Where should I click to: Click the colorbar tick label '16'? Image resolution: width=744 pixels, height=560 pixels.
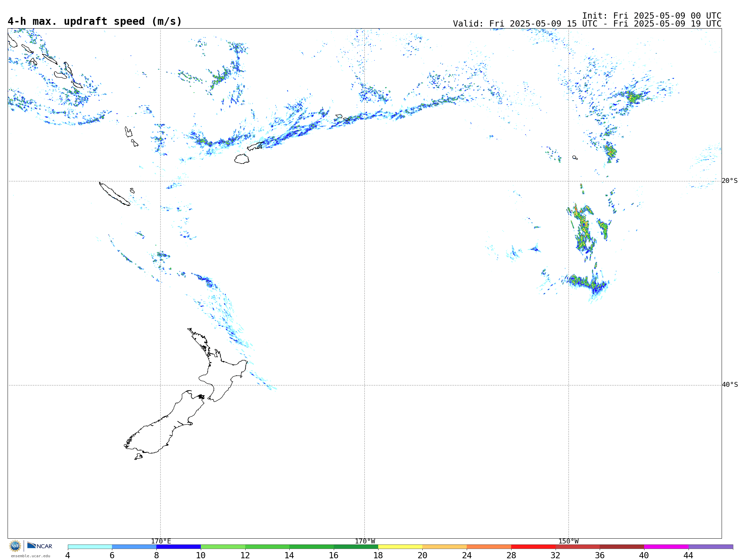[x=334, y=555]
